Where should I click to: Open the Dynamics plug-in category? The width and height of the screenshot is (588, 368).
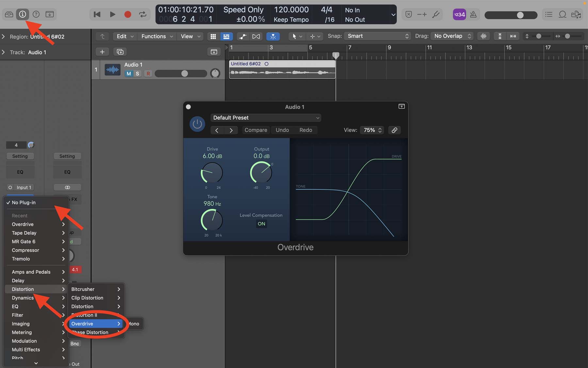point(36,298)
